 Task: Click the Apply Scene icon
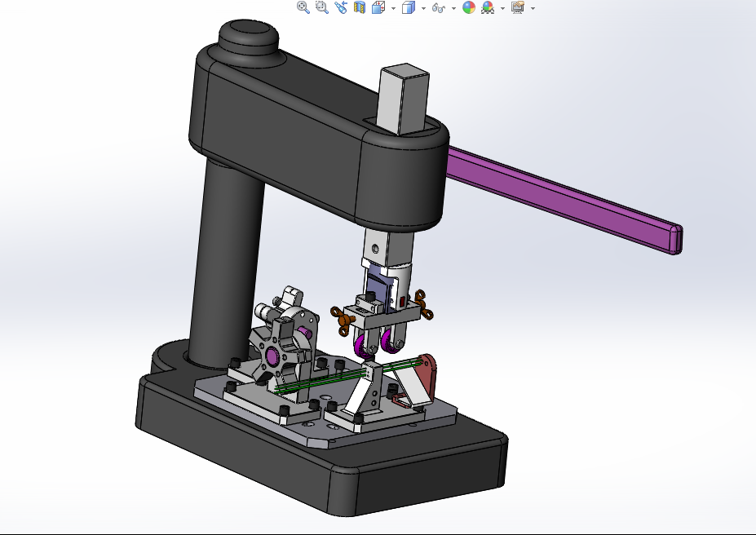tap(488, 7)
